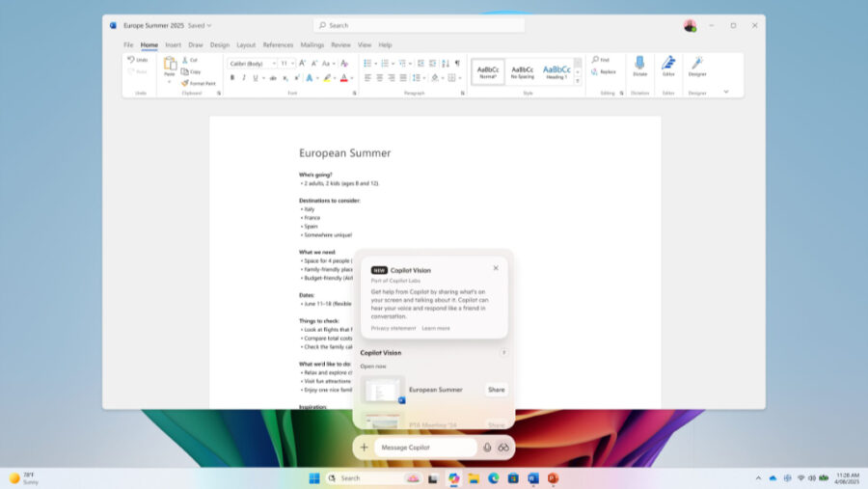Switch to the Layout tab

pyautogui.click(x=246, y=45)
